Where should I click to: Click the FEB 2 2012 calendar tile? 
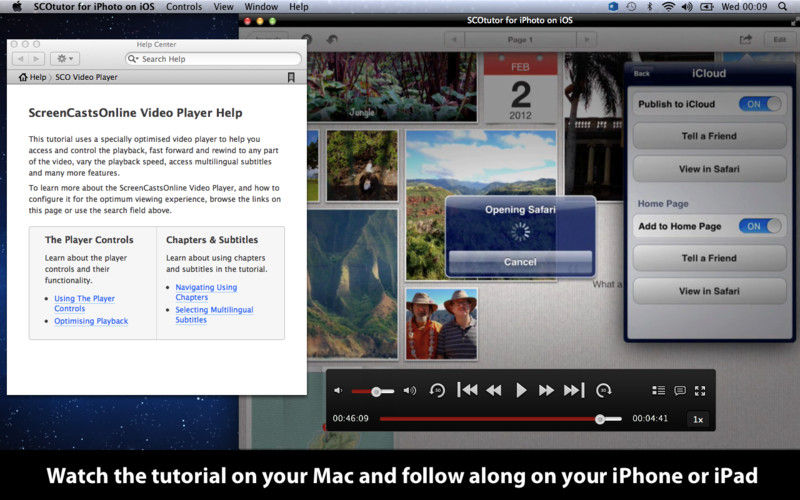point(520,87)
